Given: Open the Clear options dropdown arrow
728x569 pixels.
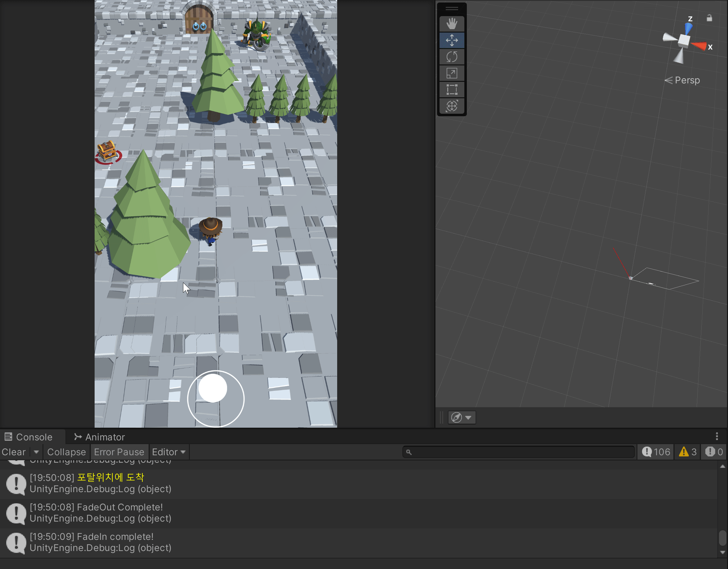Looking at the screenshot, I should point(36,452).
